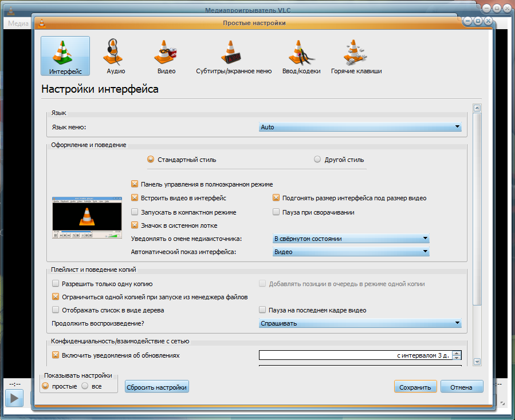Screen dimensions: 515x420
Task: Click the vertical scrollbar thumb in settings
Action: [477, 209]
